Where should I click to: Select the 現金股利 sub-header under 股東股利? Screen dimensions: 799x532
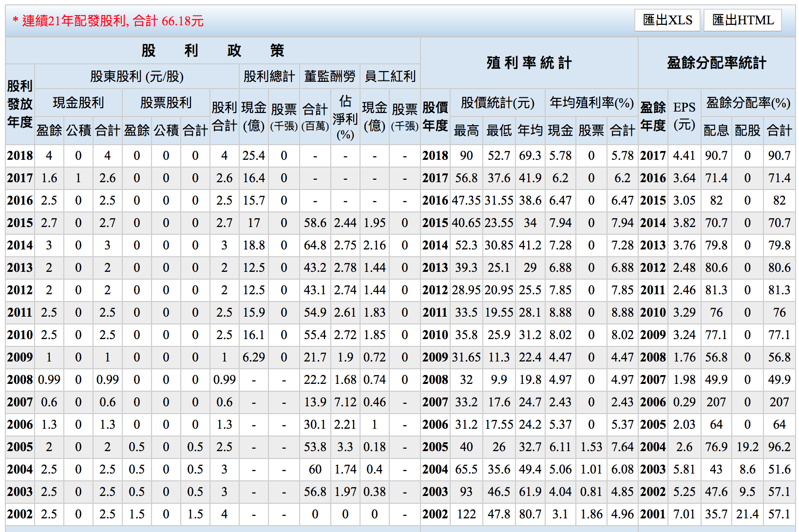point(78,103)
